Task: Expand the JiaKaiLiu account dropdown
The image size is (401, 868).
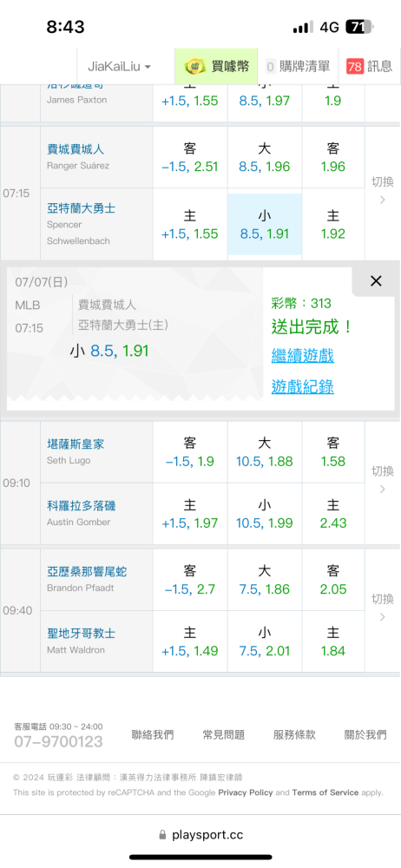Action: point(120,67)
